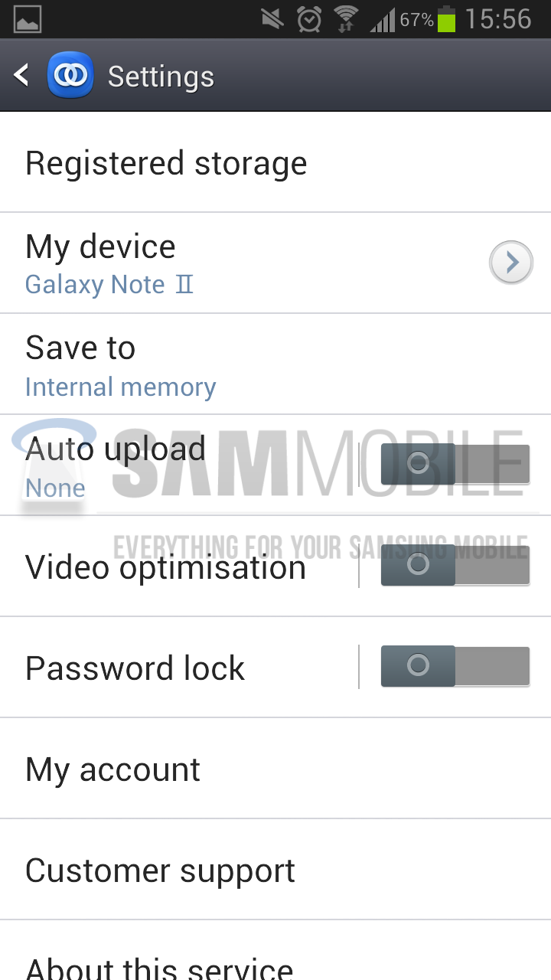Tap the green battery icon
Image resolution: width=551 pixels, height=980 pixels.
coord(447,19)
